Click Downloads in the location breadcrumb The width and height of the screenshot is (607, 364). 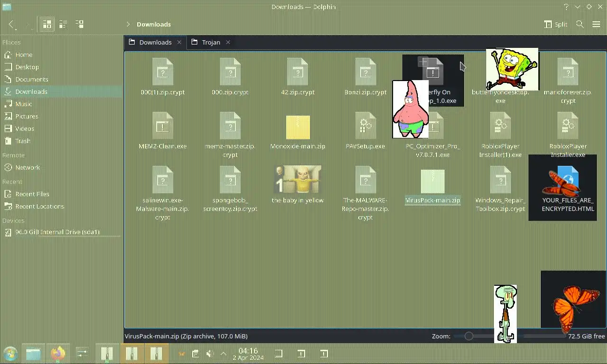154,24
